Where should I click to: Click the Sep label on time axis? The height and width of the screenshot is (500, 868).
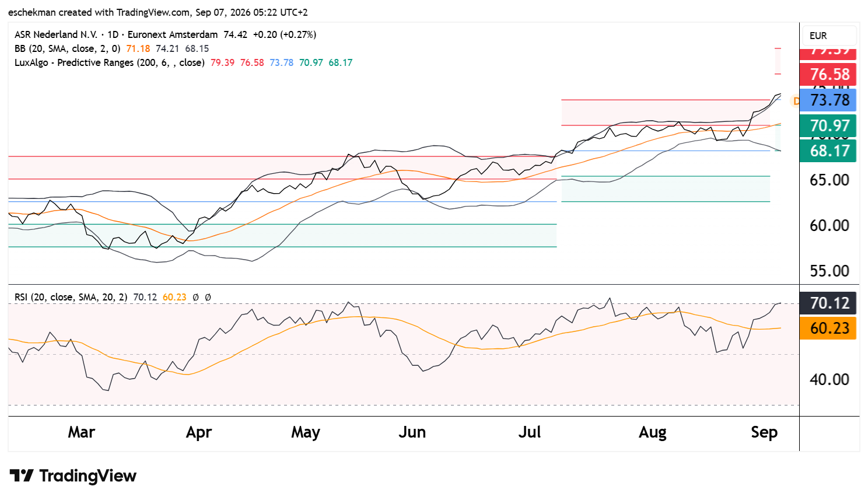pos(764,432)
